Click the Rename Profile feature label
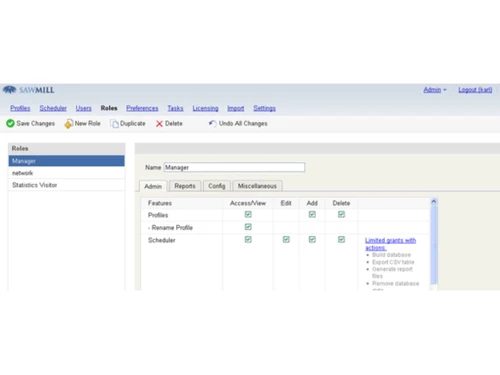Image resolution: width=500 pixels, height=375 pixels. [171, 227]
